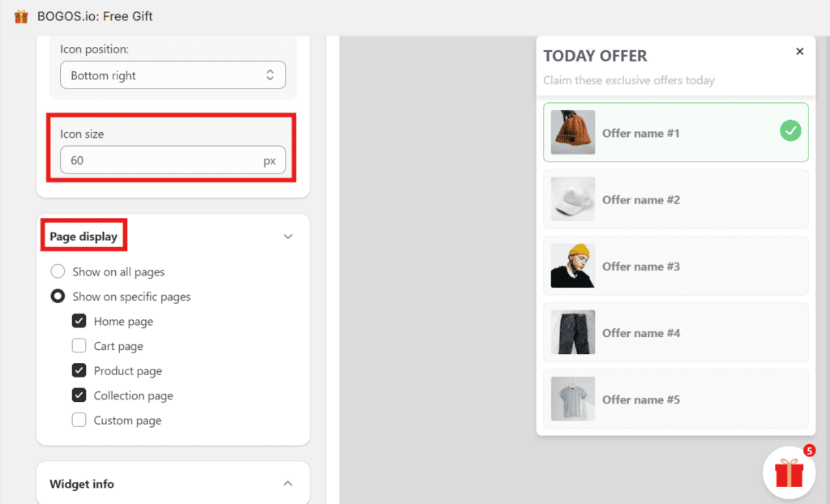Click the floating red gift box icon
Image resolution: width=830 pixels, height=504 pixels.
[x=789, y=473]
